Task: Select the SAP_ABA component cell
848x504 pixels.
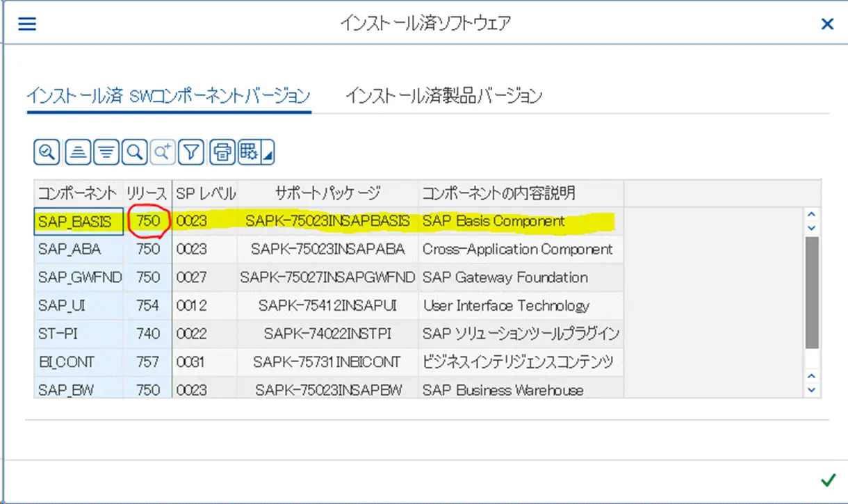Action: point(79,249)
